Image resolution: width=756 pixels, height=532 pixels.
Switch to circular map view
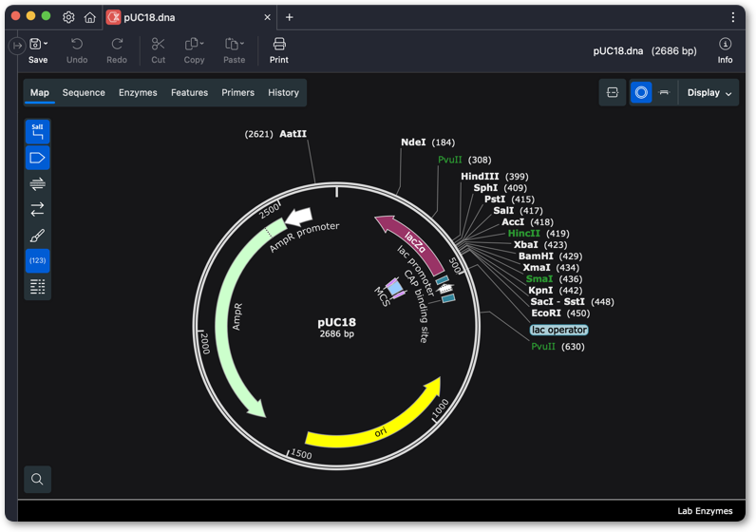point(641,92)
